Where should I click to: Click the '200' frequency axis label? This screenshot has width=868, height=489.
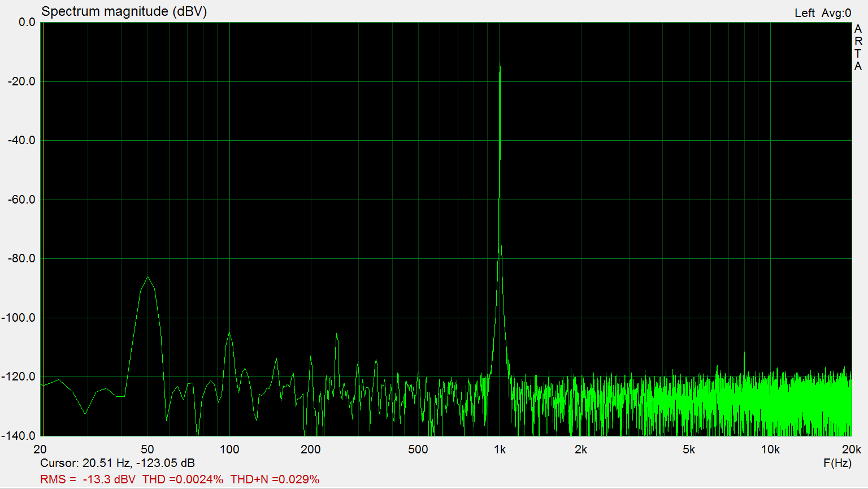coord(311,449)
